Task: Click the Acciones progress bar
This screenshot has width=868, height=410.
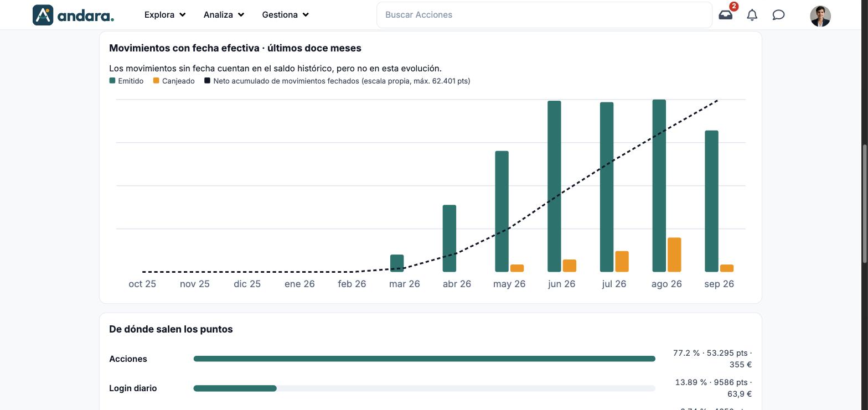Action: [425, 359]
